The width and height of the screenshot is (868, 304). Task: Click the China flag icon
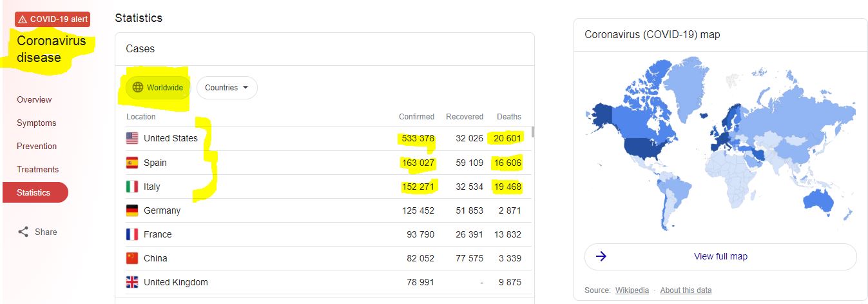click(x=132, y=258)
